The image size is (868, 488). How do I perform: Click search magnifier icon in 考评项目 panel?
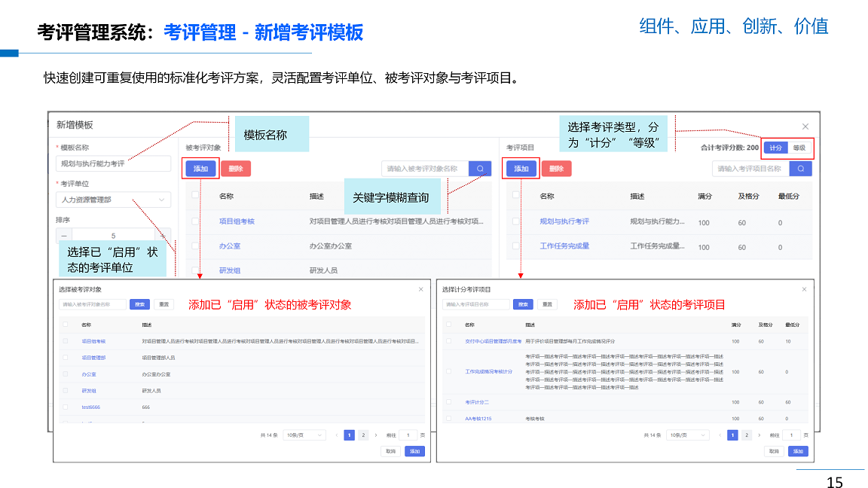click(x=800, y=169)
